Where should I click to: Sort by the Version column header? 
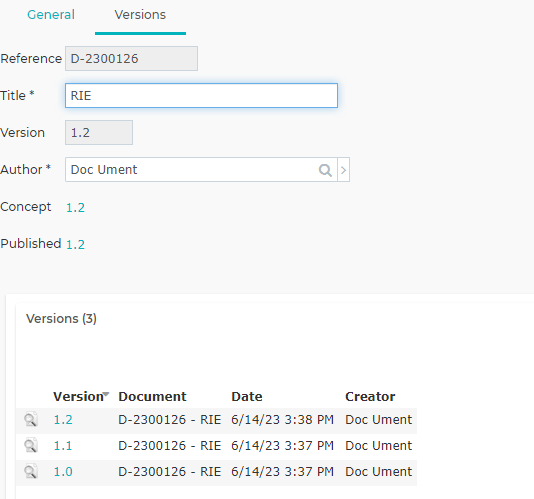pyautogui.click(x=78, y=396)
